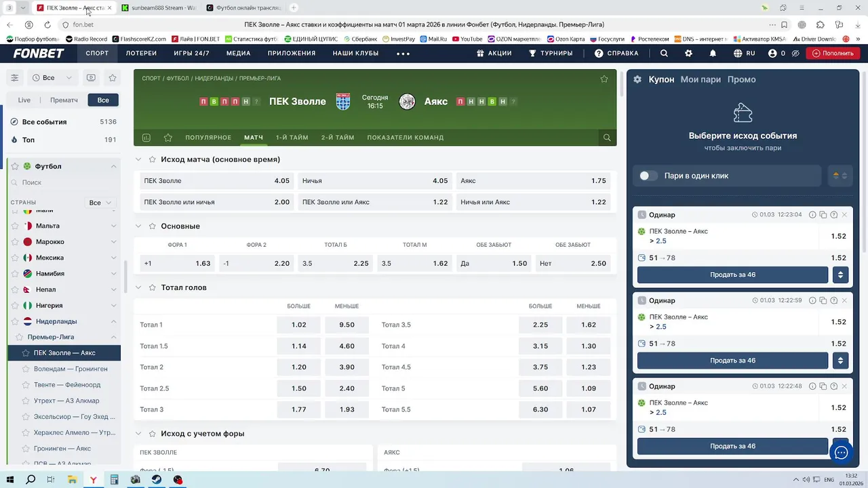Open the Игры 24/7 menu item

191,54
